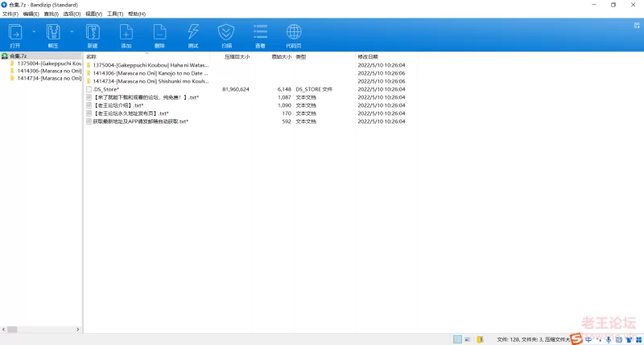Viewport: 644px width, 345px height.
Task: Click right arrow of tree horizontal scrollbar
Action: coord(77,330)
